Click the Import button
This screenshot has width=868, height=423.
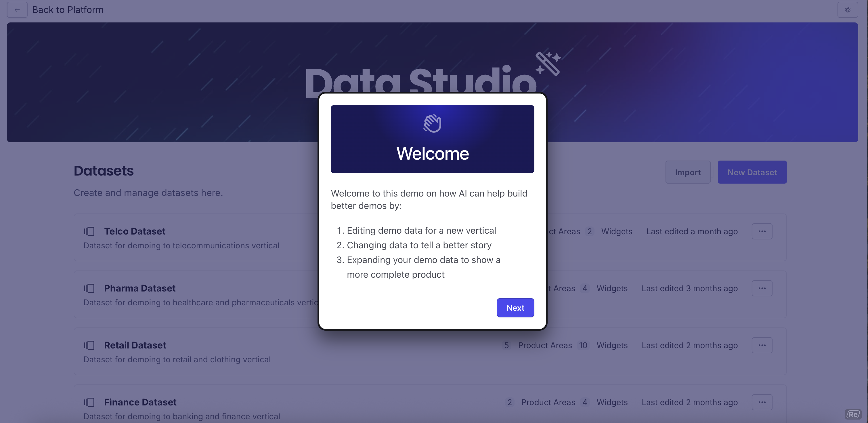coord(688,172)
